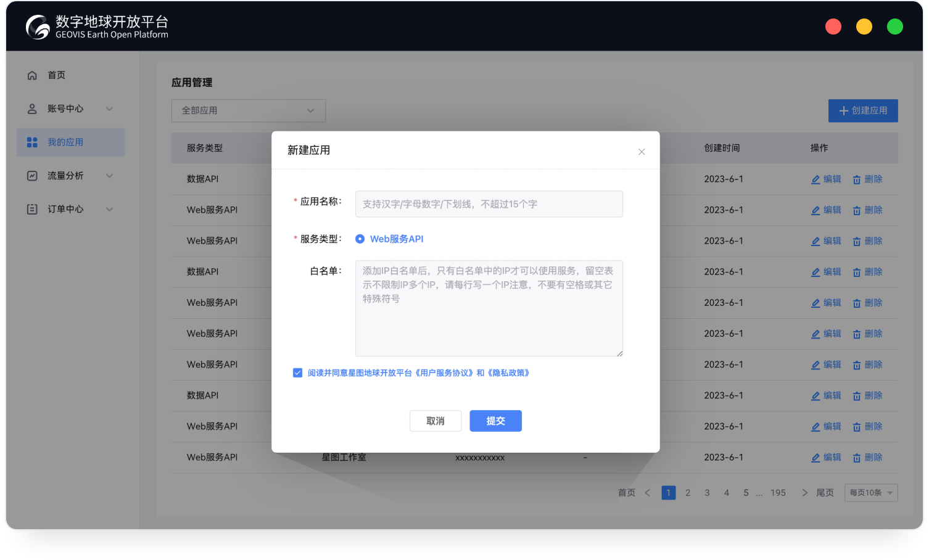929x560 pixels.
Task: Click the pencil icon in the seventh table row
Action: coord(815,365)
